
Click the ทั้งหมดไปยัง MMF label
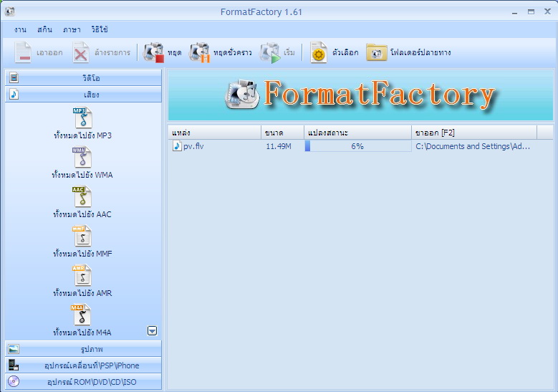(x=82, y=254)
